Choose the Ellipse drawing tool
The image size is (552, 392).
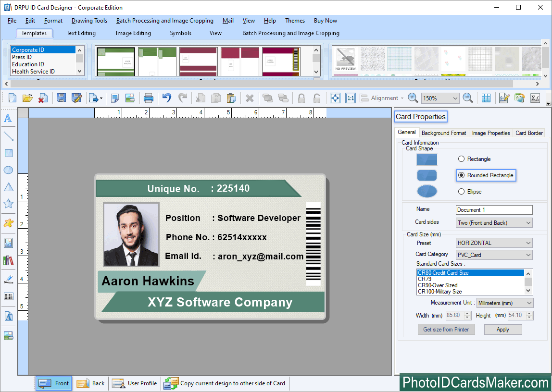pyautogui.click(x=8, y=170)
